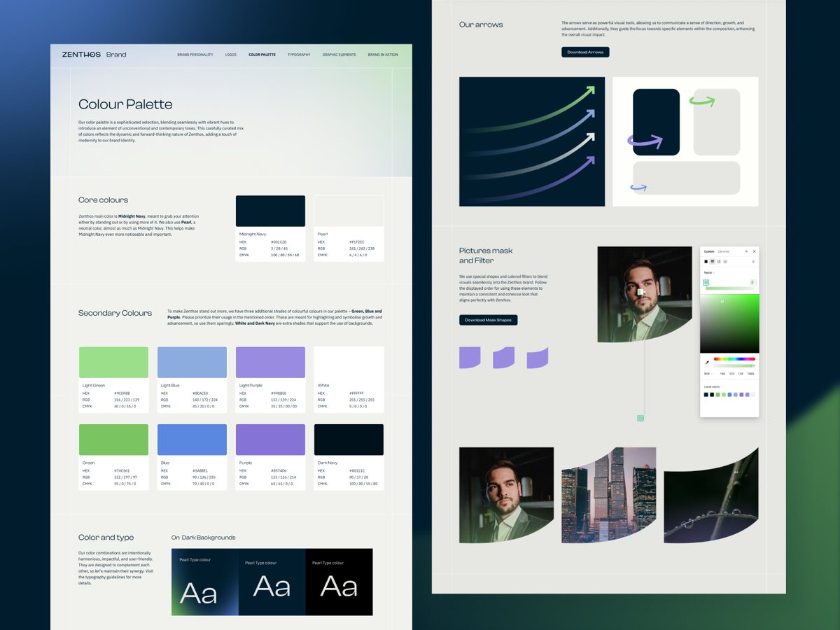Open Graphic Elements in the navigation
This screenshot has height=630, width=840.
339,55
